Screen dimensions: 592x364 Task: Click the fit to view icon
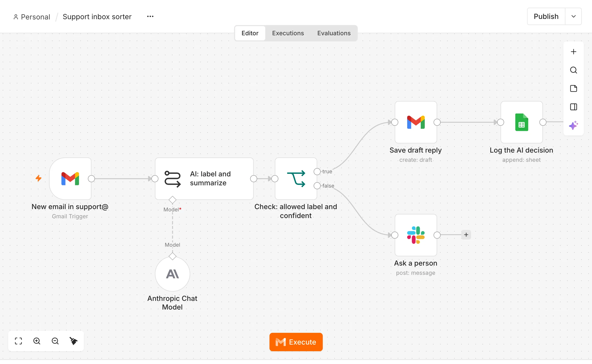(18, 341)
